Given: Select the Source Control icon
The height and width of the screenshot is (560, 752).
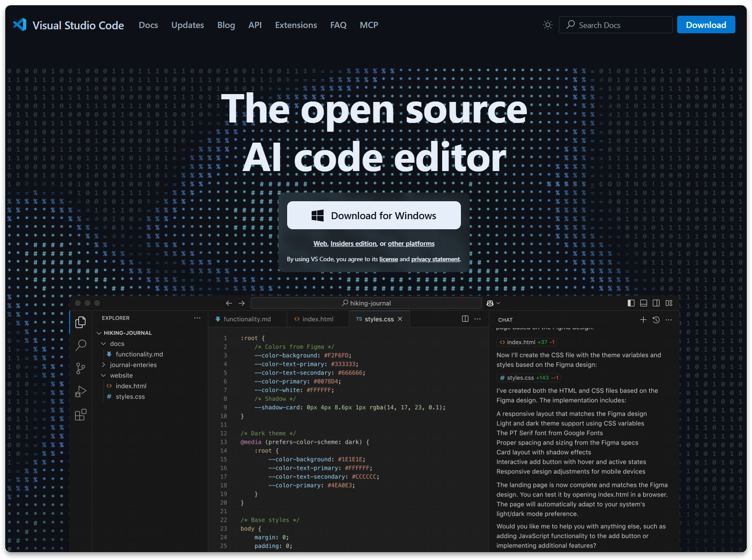Looking at the screenshot, I should click(81, 368).
